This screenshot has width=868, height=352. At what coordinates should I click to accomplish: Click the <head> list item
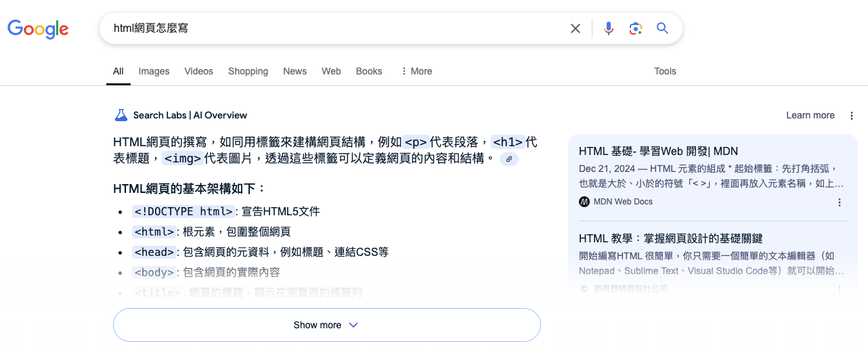tap(261, 252)
